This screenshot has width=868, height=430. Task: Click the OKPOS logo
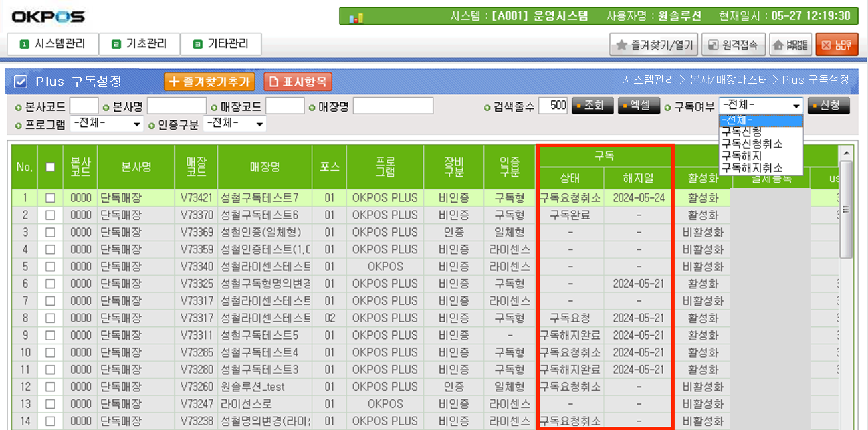click(48, 17)
